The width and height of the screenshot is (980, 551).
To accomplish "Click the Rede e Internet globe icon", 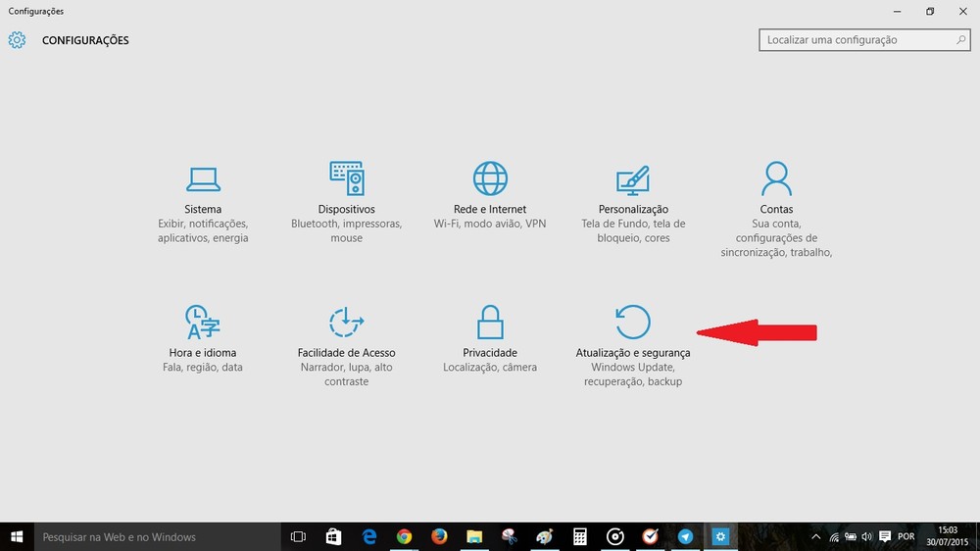I will 490,179.
